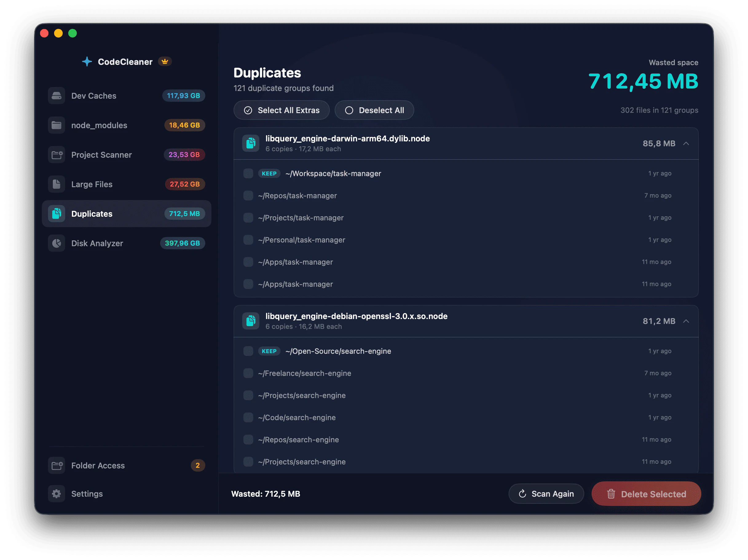
Task: Switch to the Large Files section
Action: click(x=92, y=184)
